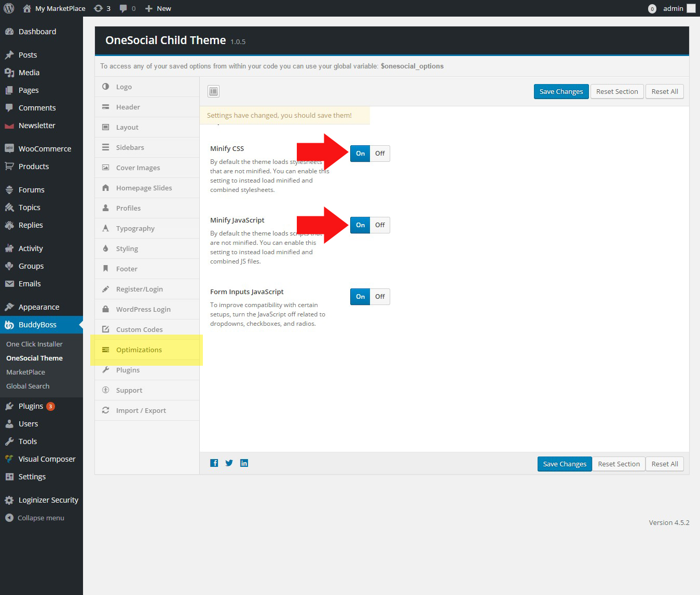Open the MarketPlace submenu link
700x595 pixels.
point(25,372)
